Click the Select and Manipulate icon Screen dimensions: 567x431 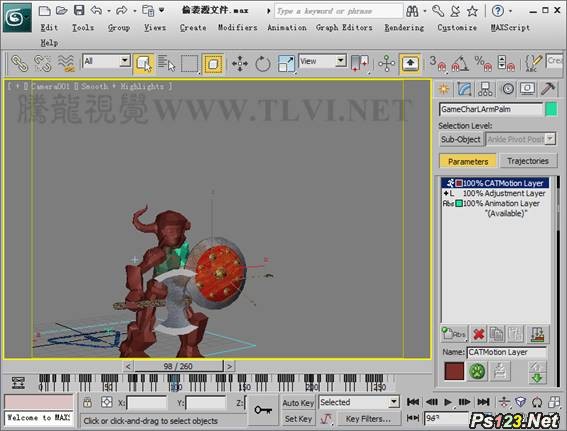point(387,63)
